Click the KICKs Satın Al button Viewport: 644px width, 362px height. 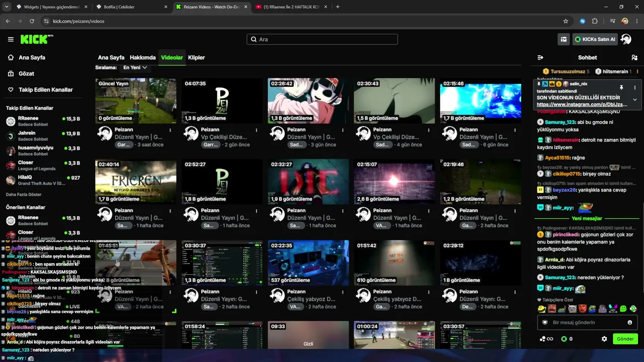click(x=595, y=39)
